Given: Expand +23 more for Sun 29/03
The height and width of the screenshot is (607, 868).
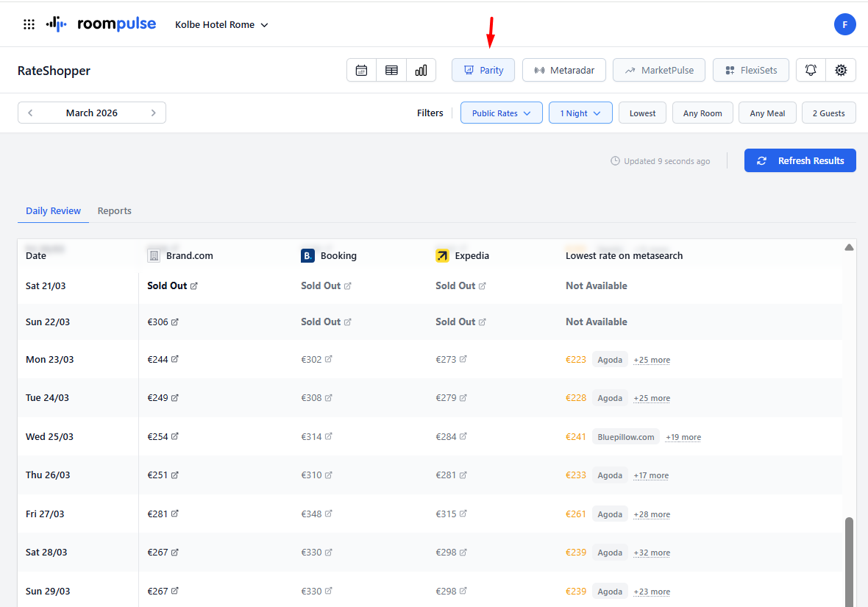Looking at the screenshot, I should point(652,592).
